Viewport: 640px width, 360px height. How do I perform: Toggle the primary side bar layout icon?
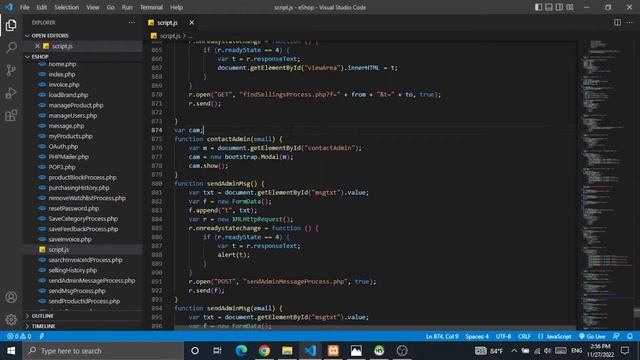tap(538, 7)
